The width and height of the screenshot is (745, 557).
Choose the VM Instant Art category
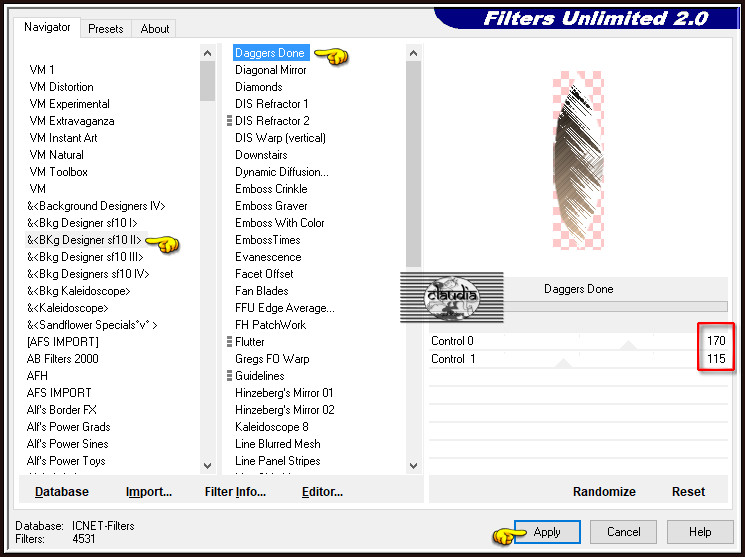click(x=63, y=138)
